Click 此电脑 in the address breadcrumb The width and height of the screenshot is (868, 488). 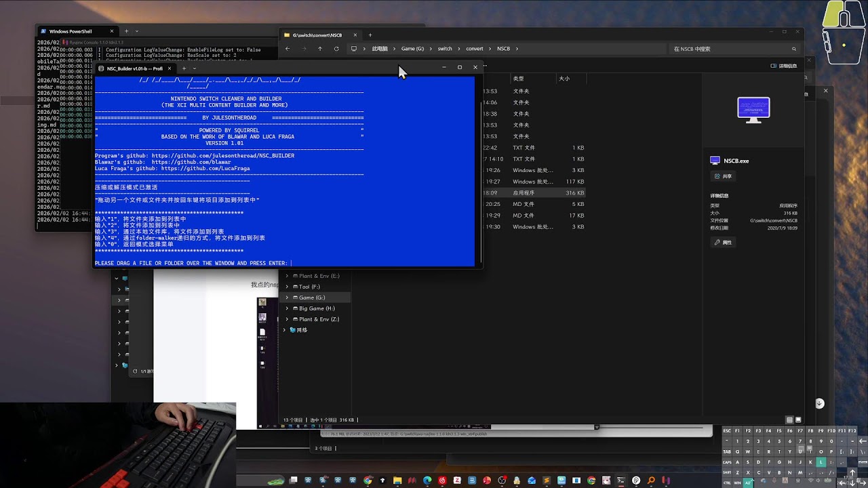[x=380, y=49]
